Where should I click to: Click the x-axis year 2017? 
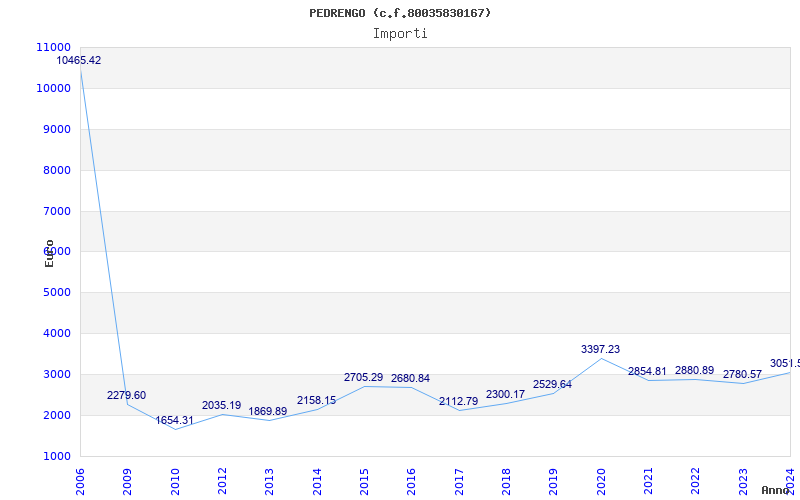coord(459,482)
